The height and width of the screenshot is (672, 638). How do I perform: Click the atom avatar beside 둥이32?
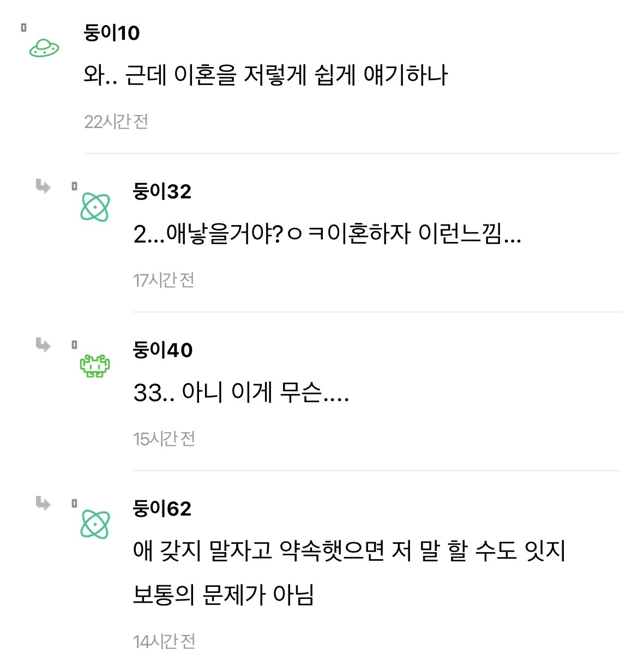click(x=95, y=207)
